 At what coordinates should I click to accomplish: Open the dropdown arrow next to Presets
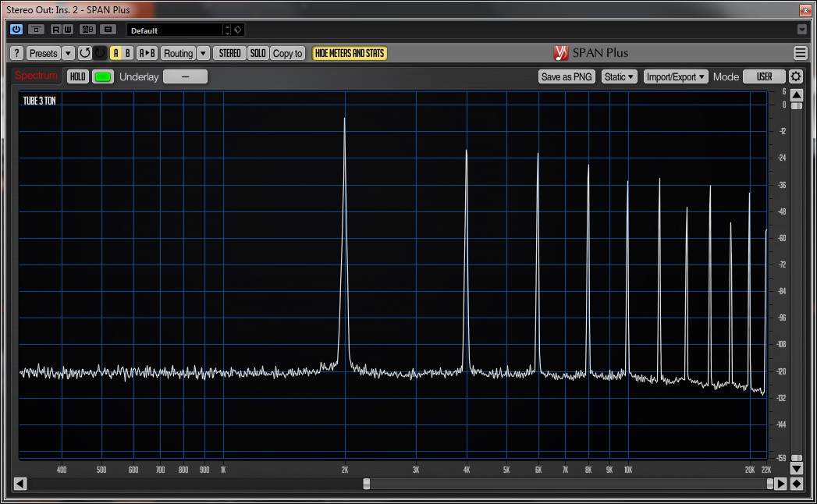pyautogui.click(x=68, y=53)
